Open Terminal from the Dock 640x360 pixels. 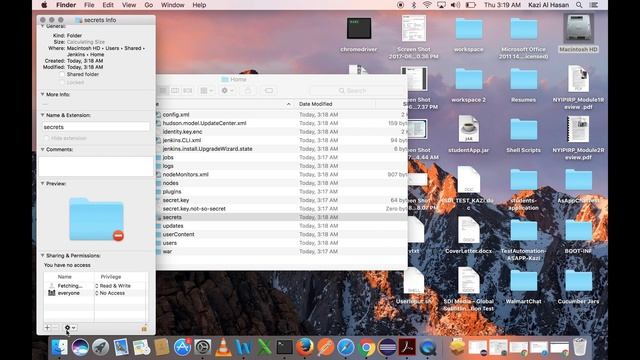pos(284,347)
